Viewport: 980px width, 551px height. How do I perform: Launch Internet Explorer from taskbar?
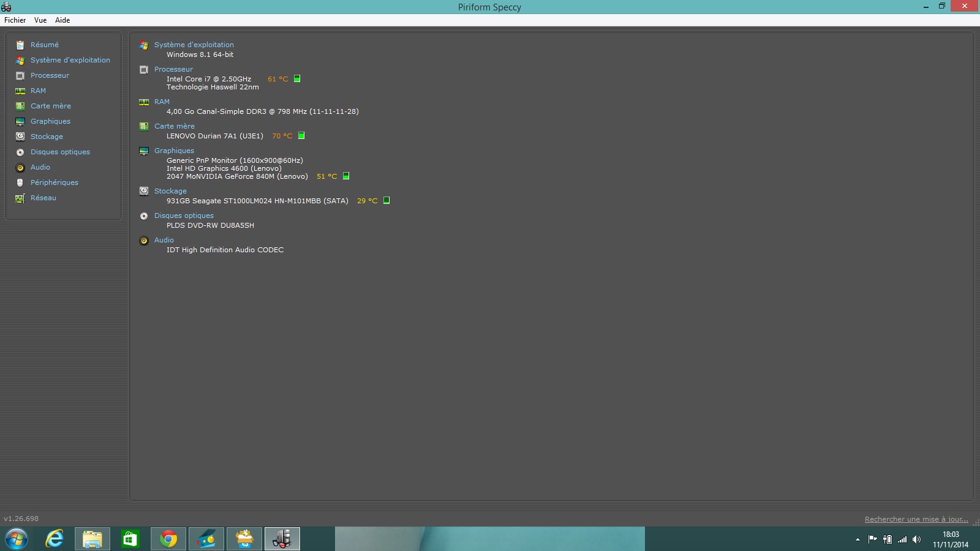55,539
